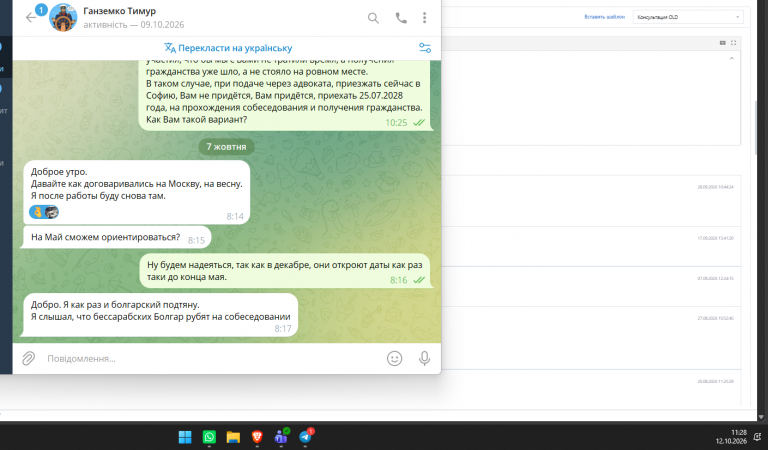Select message 'Добро. Я как раз и болгарский подтяну.'
This screenshot has height=450, width=768.
(x=161, y=315)
